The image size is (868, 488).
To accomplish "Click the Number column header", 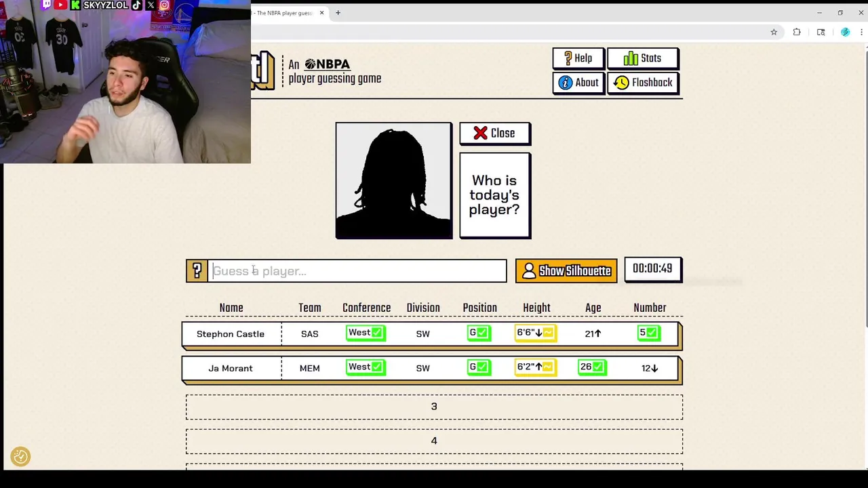I will click(650, 308).
